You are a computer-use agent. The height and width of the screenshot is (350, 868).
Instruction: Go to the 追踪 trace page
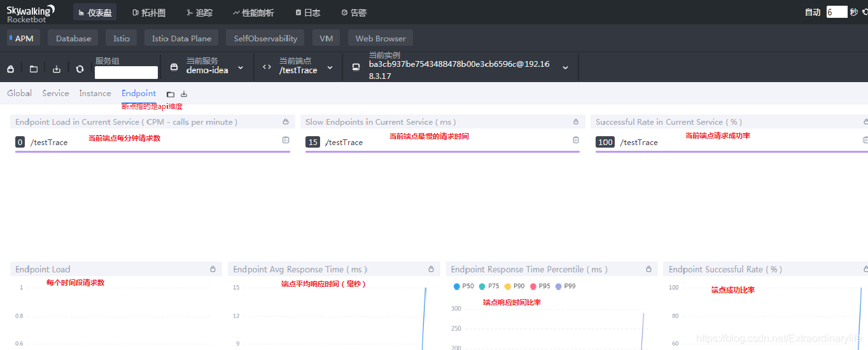point(200,12)
